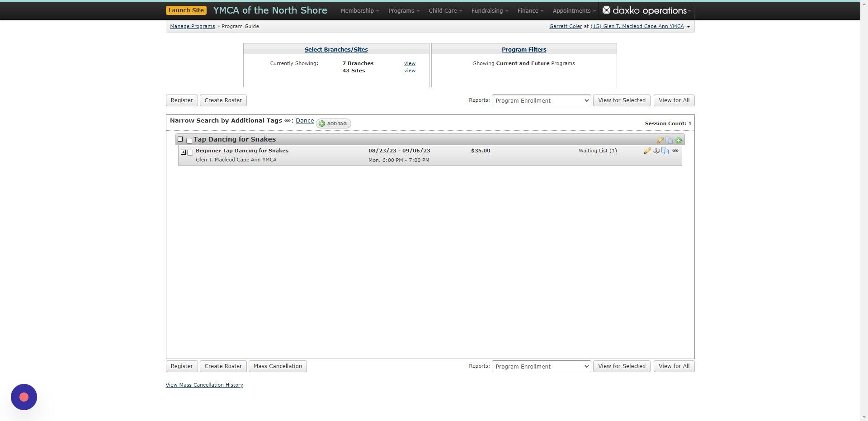
Task: Open the Fundraising menu
Action: pos(488,10)
